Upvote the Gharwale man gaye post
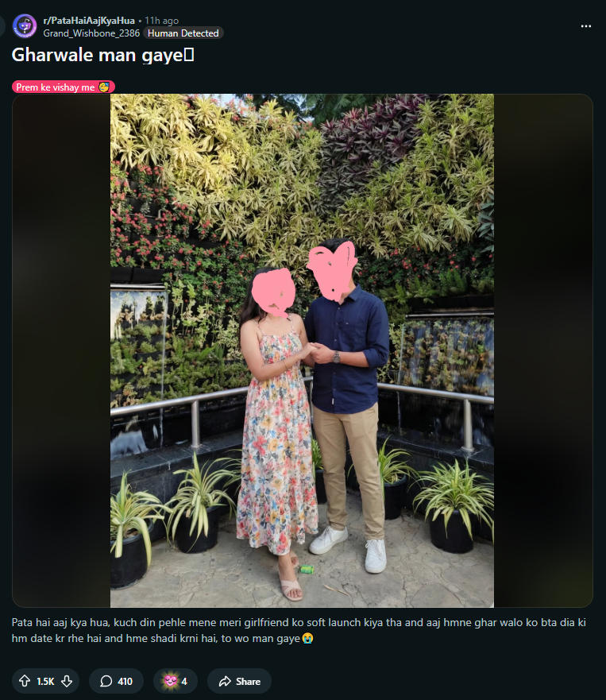The image size is (606, 700). click(25, 681)
